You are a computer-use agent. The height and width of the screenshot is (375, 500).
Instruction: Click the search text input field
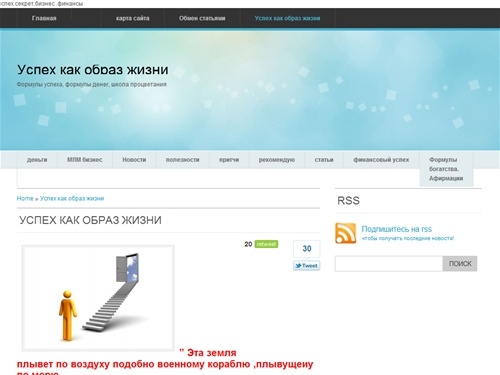(x=389, y=264)
